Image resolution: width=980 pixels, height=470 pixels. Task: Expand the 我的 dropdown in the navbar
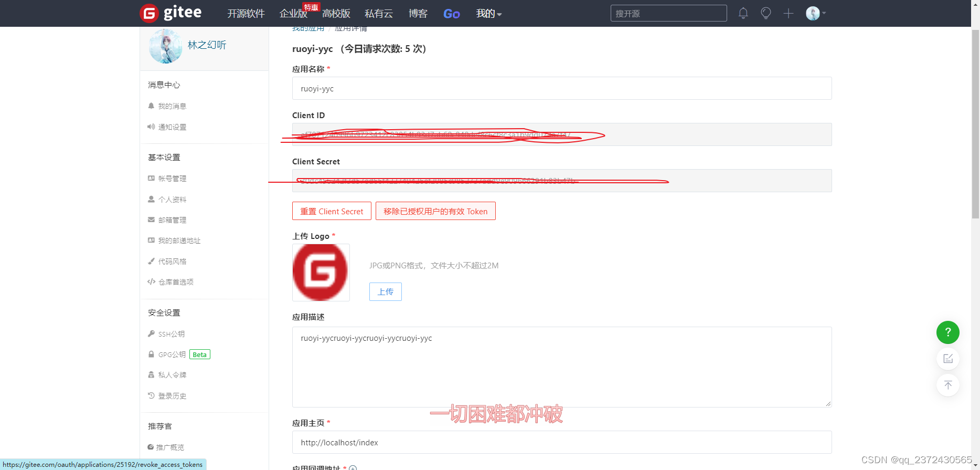489,14
